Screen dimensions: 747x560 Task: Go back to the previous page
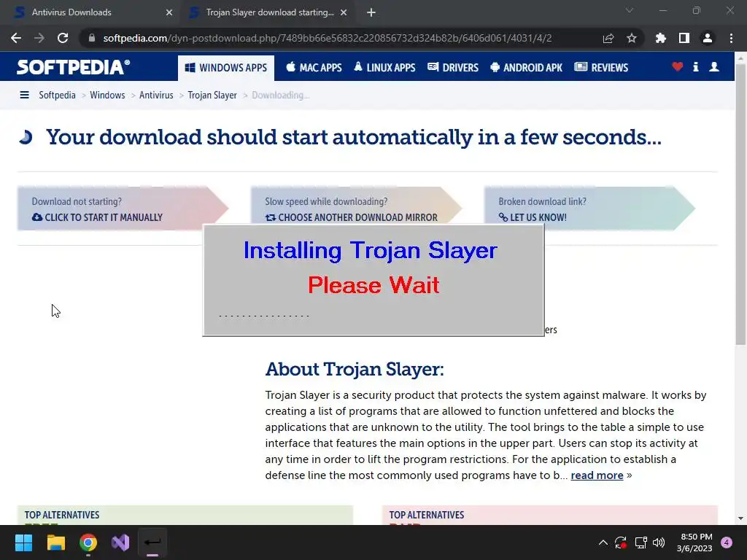(16, 38)
